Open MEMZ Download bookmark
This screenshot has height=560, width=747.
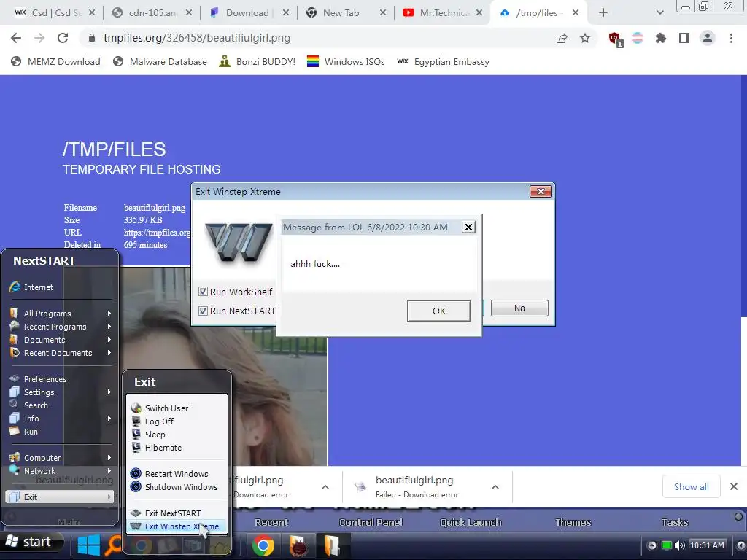point(55,61)
